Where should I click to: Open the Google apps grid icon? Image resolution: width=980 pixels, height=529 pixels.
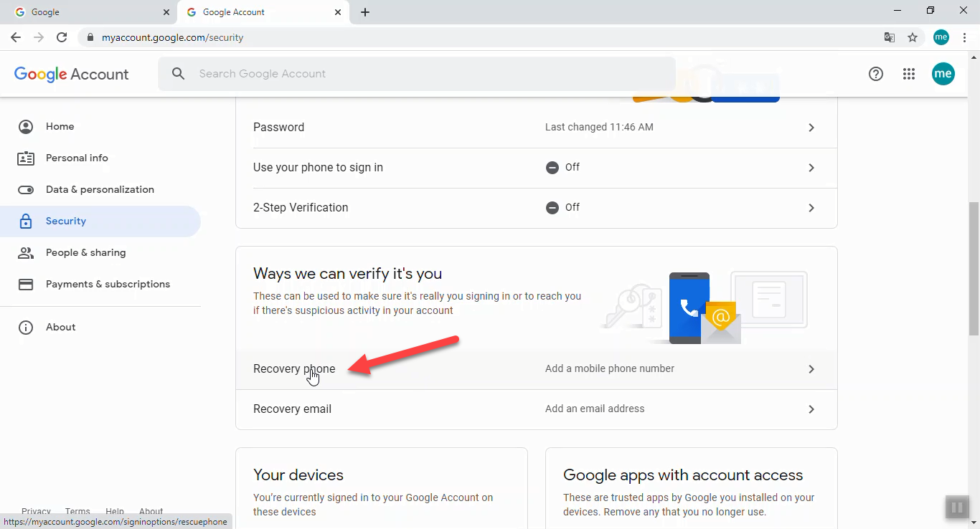909,74
